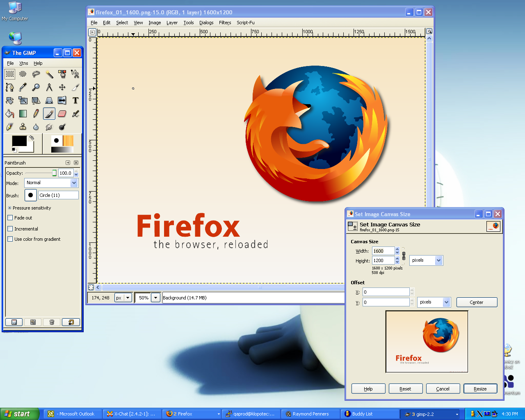Pick the Eraser tool
Viewport: 525px width, 420px height.
click(62, 114)
